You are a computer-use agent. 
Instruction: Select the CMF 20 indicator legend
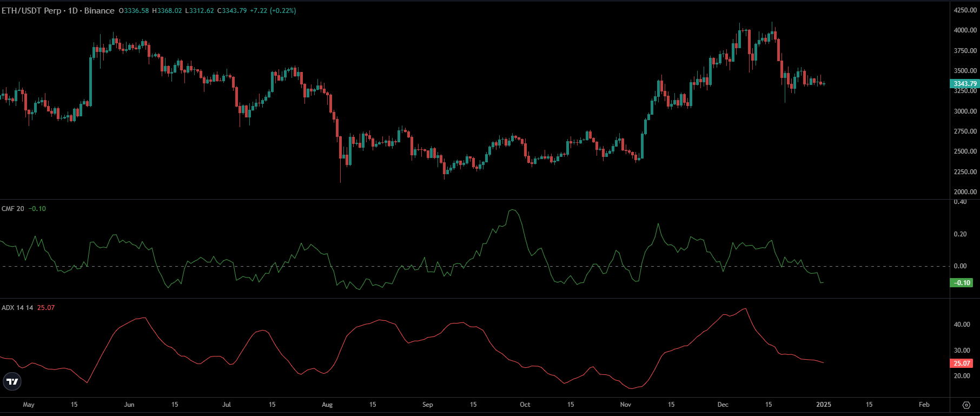click(x=13, y=209)
